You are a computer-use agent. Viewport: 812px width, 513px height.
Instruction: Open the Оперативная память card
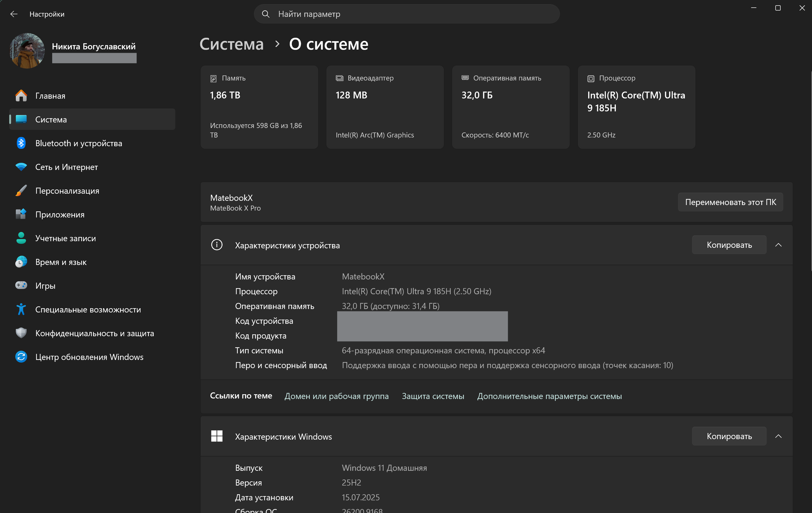[x=511, y=107]
